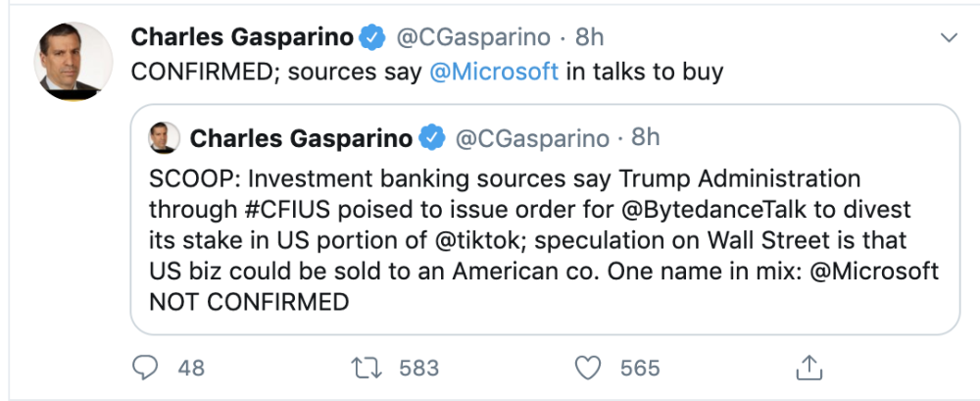Click the quoted tweet's 8h timestamp

point(646,138)
